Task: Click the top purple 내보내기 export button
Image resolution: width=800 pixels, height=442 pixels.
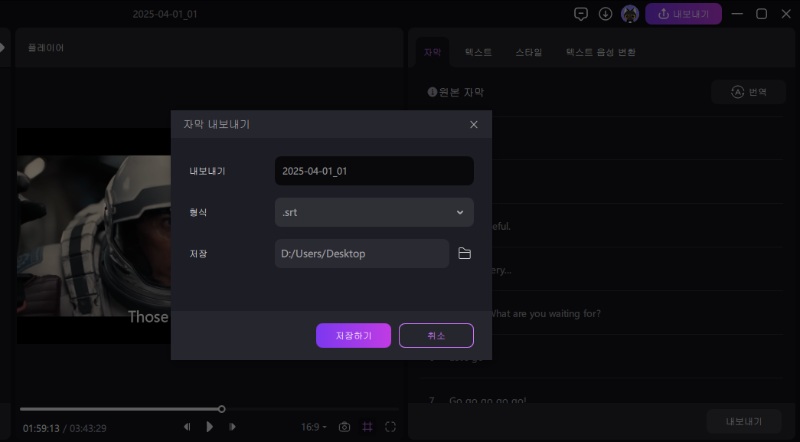Action: coord(683,14)
